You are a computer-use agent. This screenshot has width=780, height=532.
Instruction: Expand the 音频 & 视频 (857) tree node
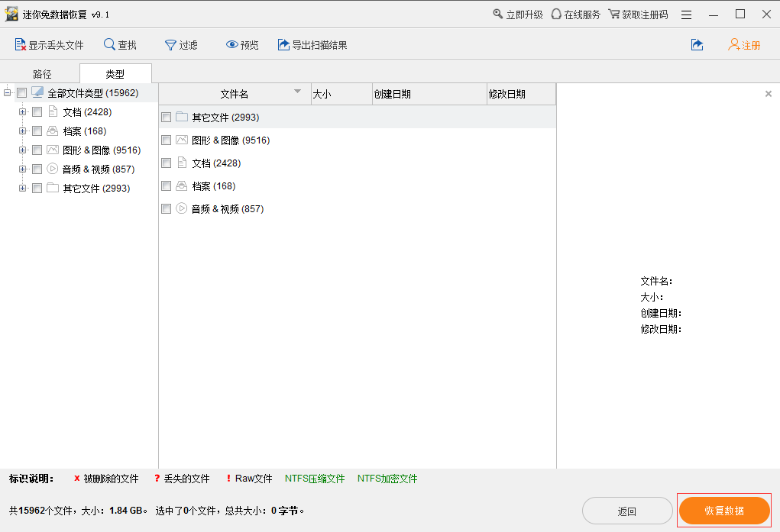click(x=22, y=169)
